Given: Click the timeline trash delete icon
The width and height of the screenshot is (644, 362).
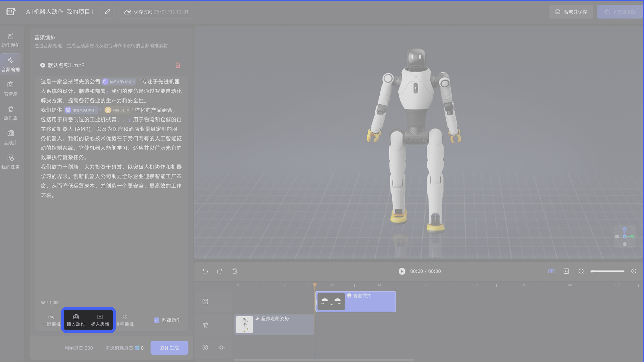Looking at the screenshot, I should click(234, 271).
